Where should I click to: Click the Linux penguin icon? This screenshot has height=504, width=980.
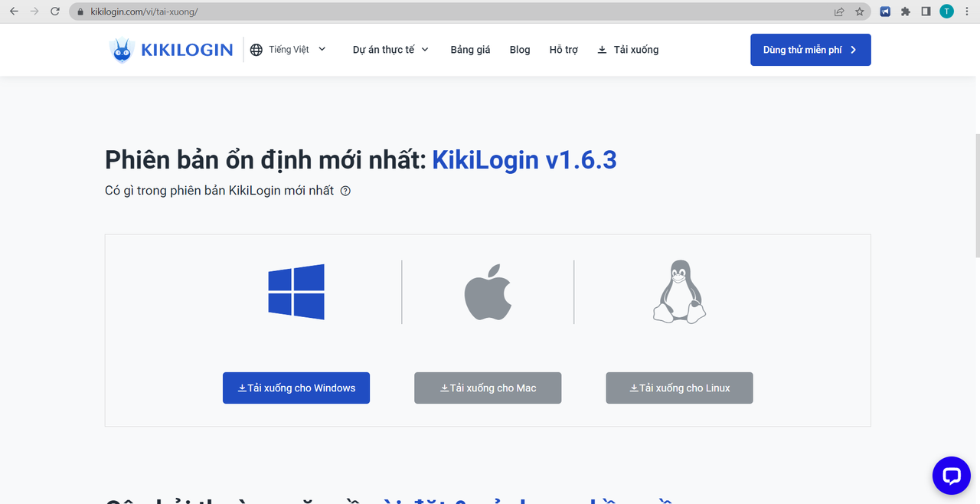pyautogui.click(x=679, y=292)
